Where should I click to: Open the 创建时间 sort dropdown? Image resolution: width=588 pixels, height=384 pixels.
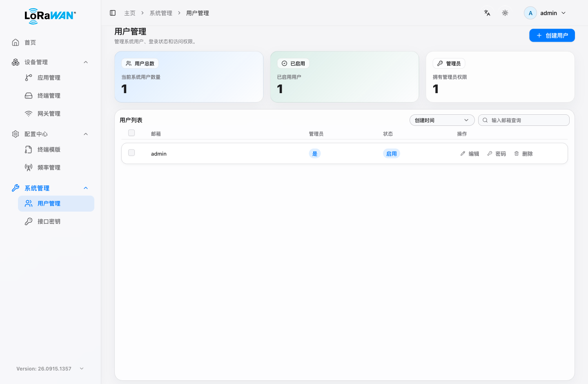(442, 120)
